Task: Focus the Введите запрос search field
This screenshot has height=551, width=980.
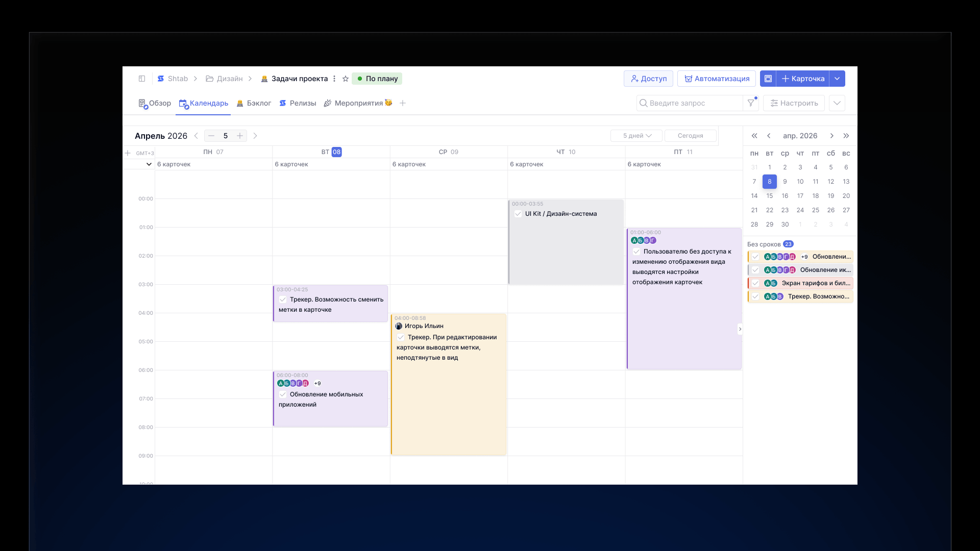Action: (690, 103)
